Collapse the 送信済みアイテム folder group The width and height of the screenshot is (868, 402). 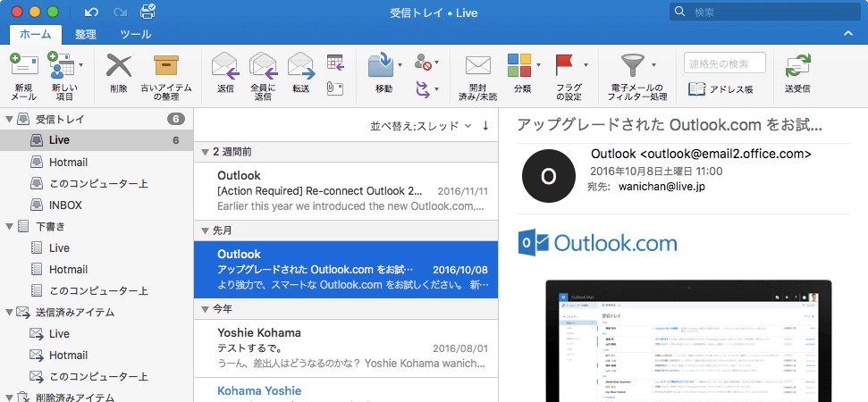tap(8, 313)
